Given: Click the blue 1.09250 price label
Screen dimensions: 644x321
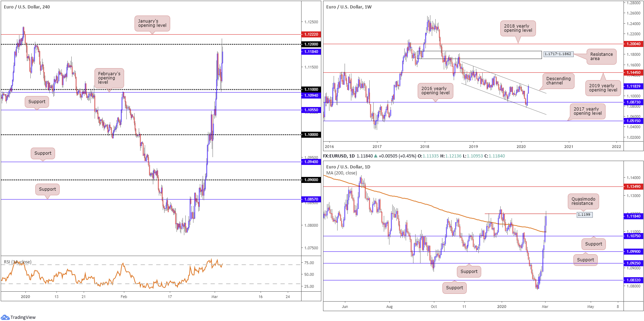Looking at the screenshot, I should [x=633, y=263].
